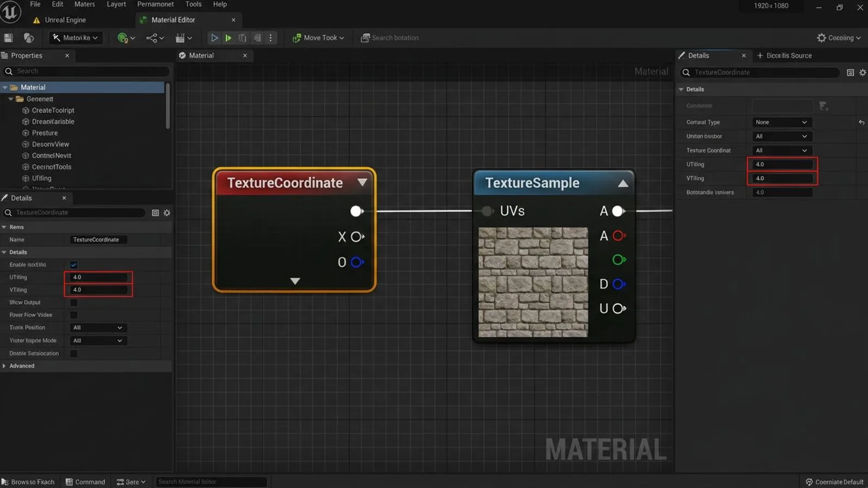Toggle the Enable checkbox in Details
Screen dimensions: 868x488
[x=74, y=265]
